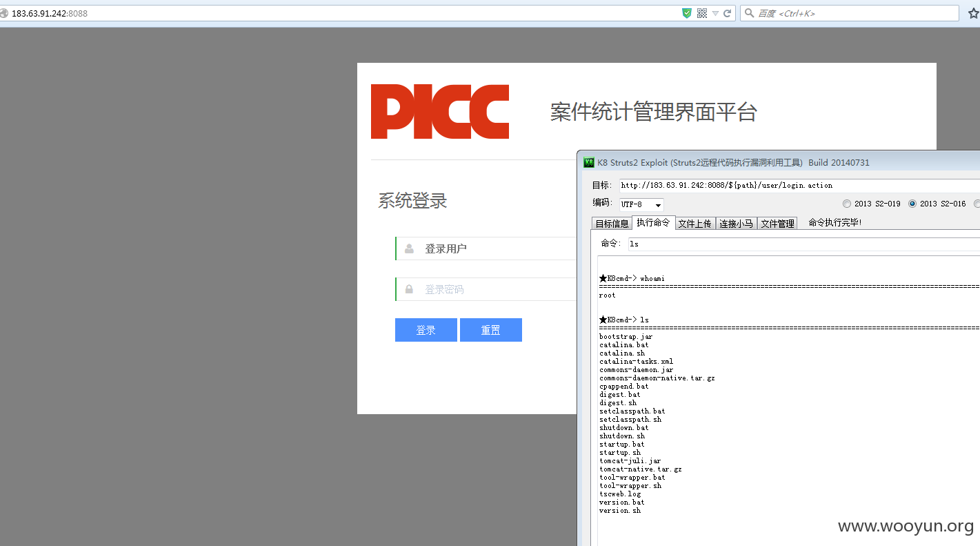The width and height of the screenshot is (980, 546).
Task: Click the green security shield icon in address bar
Action: (x=687, y=13)
